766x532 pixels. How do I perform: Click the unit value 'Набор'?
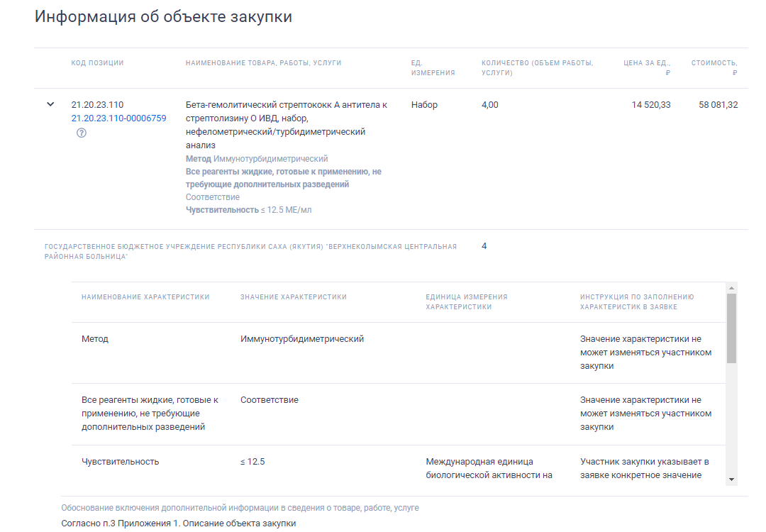(x=424, y=104)
